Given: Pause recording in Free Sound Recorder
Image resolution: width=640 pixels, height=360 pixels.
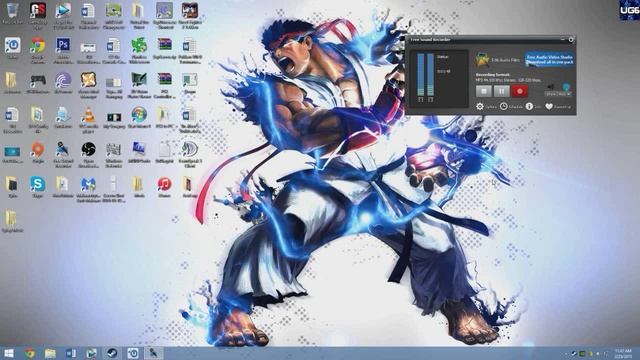Looking at the screenshot, I should pos(502,91).
